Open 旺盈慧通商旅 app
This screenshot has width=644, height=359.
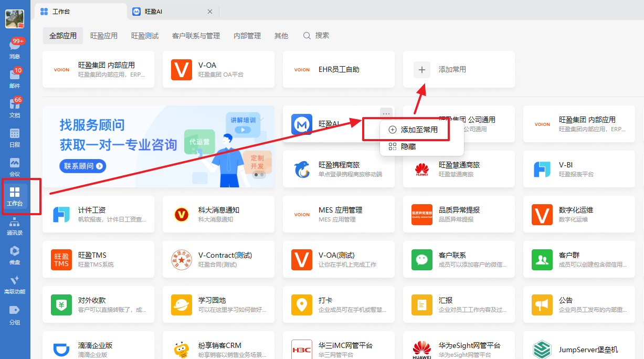point(459,169)
